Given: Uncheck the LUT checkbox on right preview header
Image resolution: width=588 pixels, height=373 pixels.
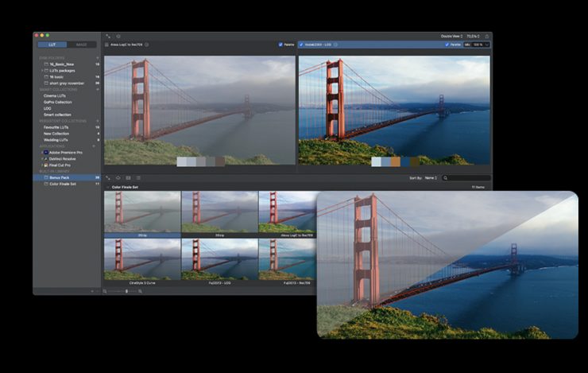Looking at the screenshot, I should [301, 45].
